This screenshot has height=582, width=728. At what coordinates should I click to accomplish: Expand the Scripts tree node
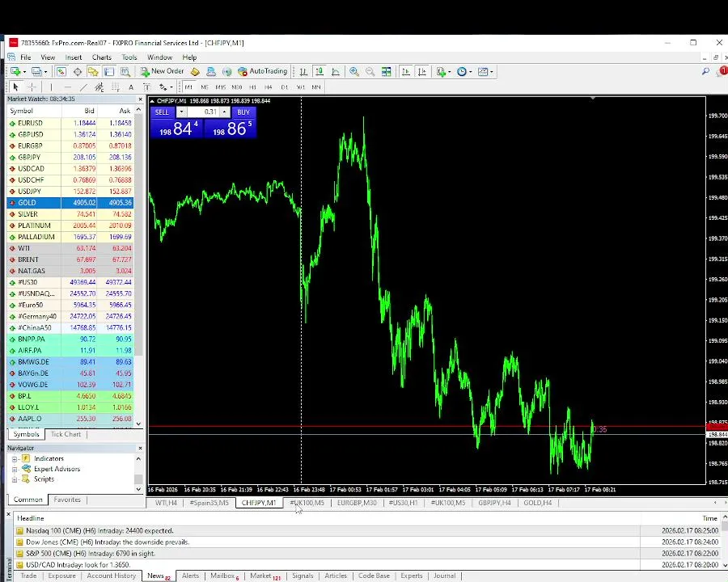(15, 479)
